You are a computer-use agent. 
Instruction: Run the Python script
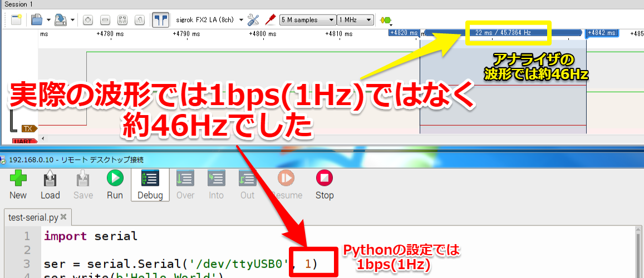pyautogui.click(x=115, y=185)
